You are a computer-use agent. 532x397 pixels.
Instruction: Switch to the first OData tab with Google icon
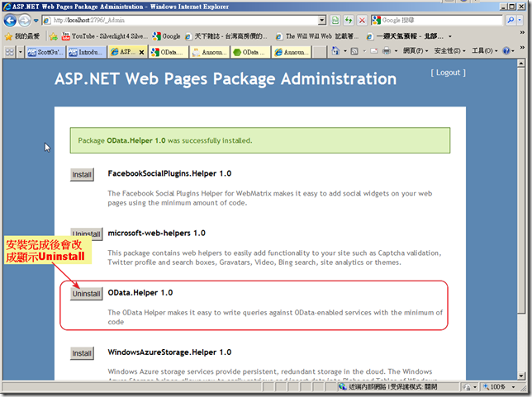(x=169, y=52)
